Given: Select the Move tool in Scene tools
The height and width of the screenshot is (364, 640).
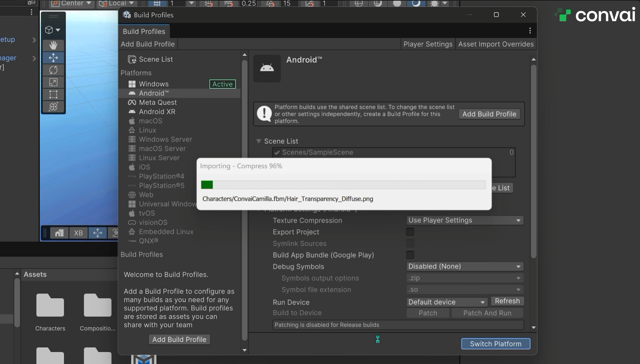Looking at the screenshot, I should (x=53, y=58).
